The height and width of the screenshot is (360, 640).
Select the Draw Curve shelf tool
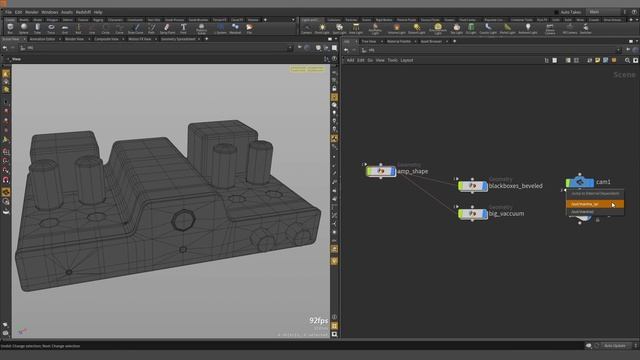coord(136,29)
